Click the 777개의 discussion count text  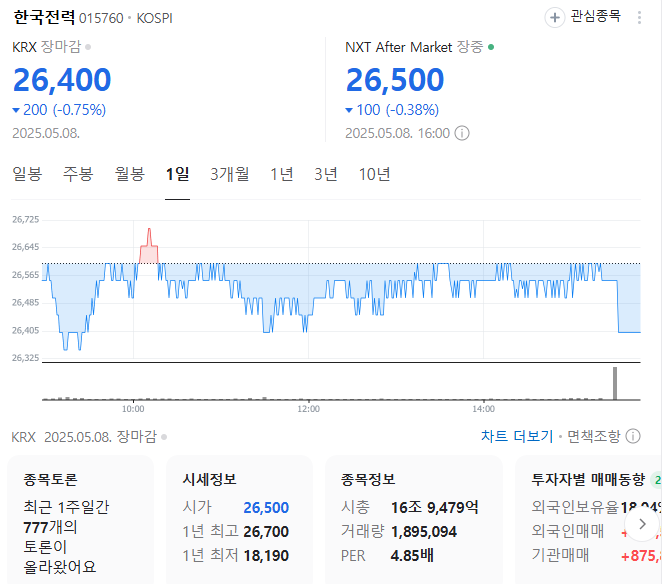pos(50,527)
